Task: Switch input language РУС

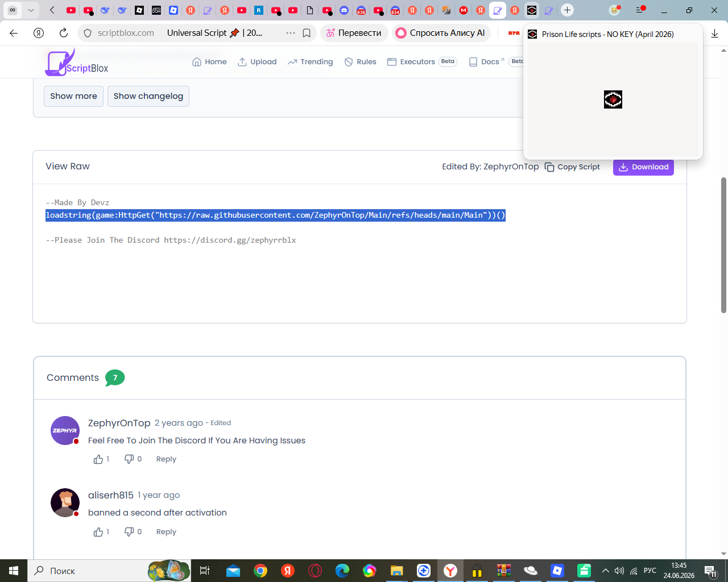Action: click(x=650, y=571)
